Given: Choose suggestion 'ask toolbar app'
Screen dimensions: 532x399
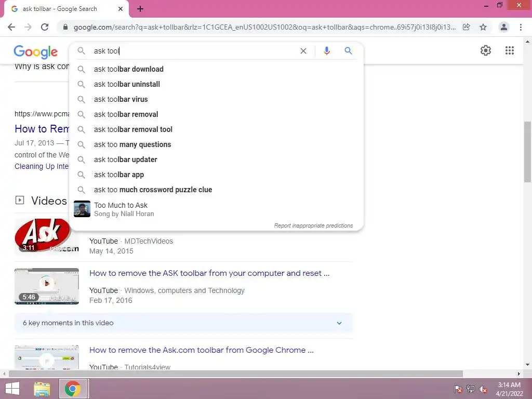Looking at the screenshot, I should point(216,175).
